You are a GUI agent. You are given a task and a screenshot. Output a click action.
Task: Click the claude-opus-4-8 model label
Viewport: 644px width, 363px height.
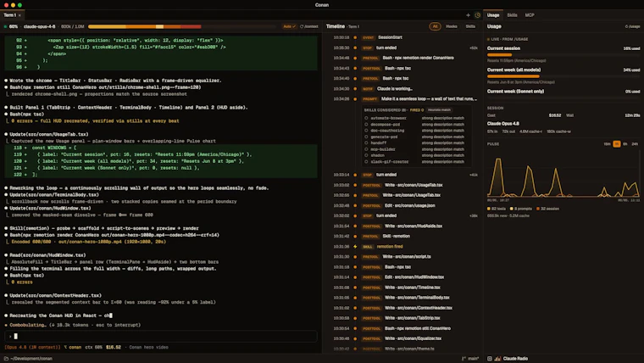40,26
